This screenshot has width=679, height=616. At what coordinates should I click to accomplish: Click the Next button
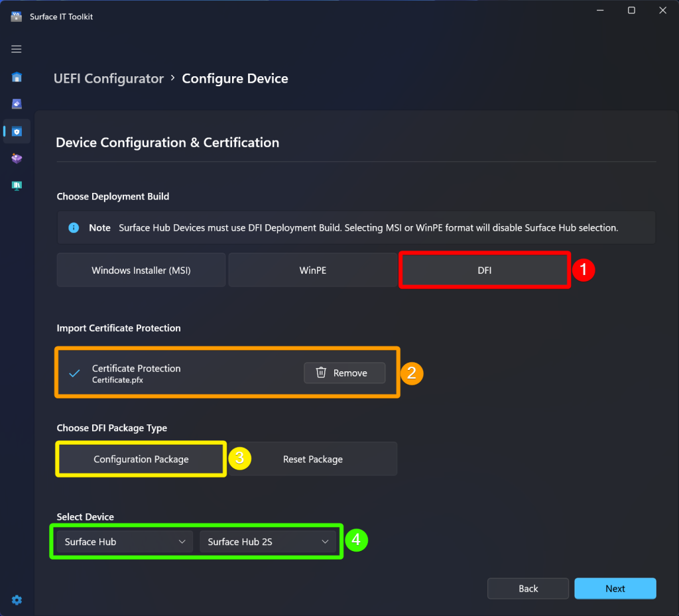(615, 588)
